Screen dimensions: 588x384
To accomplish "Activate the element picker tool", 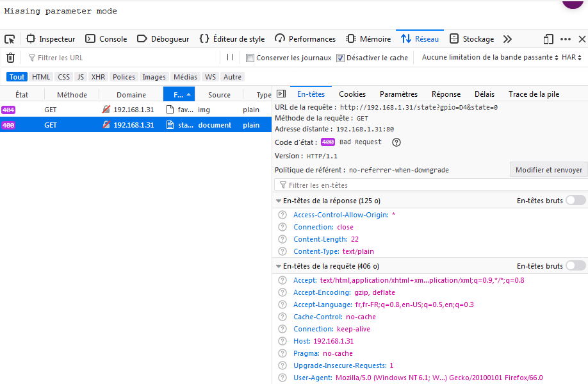I will [9, 39].
